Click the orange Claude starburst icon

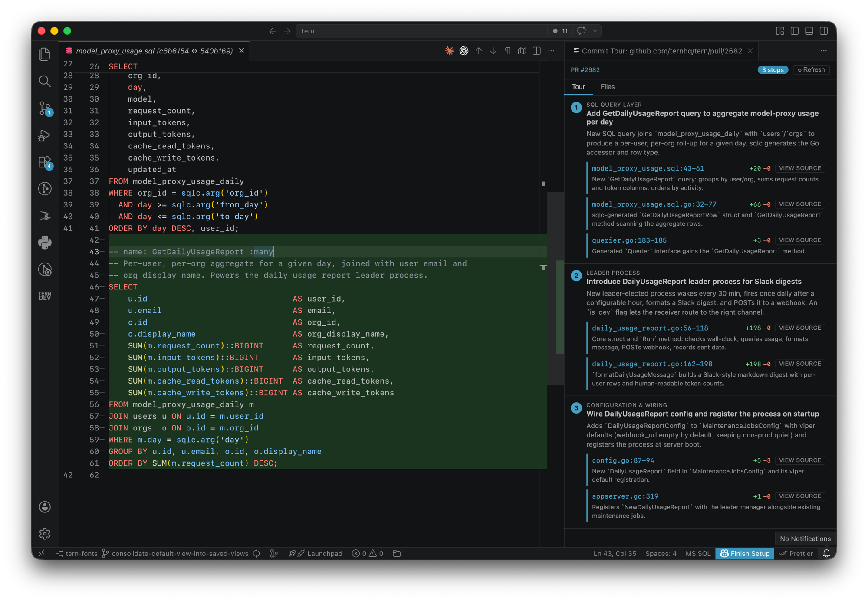coord(449,51)
